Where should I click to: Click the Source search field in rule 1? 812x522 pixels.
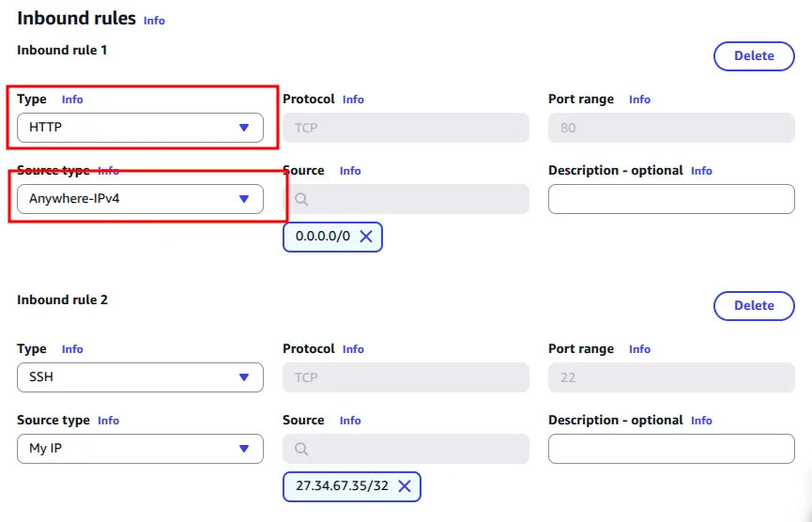[406, 199]
